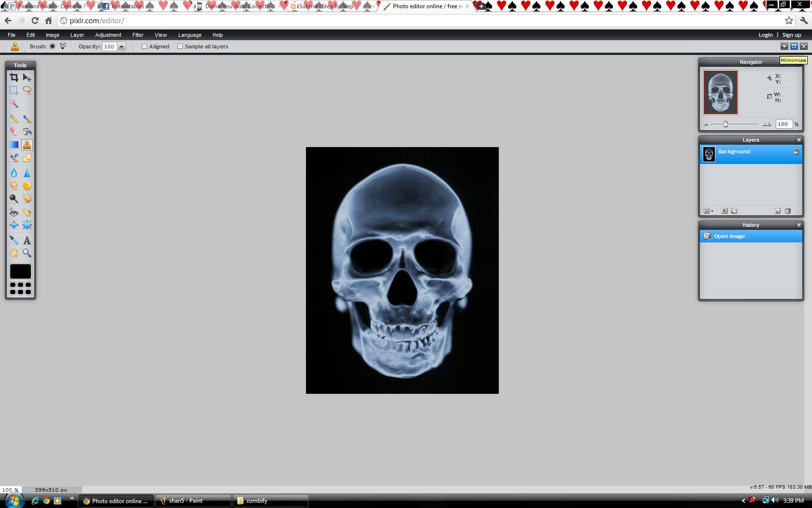812x508 pixels.
Task: Open the View menu
Action: pyautogui.click(x=160, y=35)
